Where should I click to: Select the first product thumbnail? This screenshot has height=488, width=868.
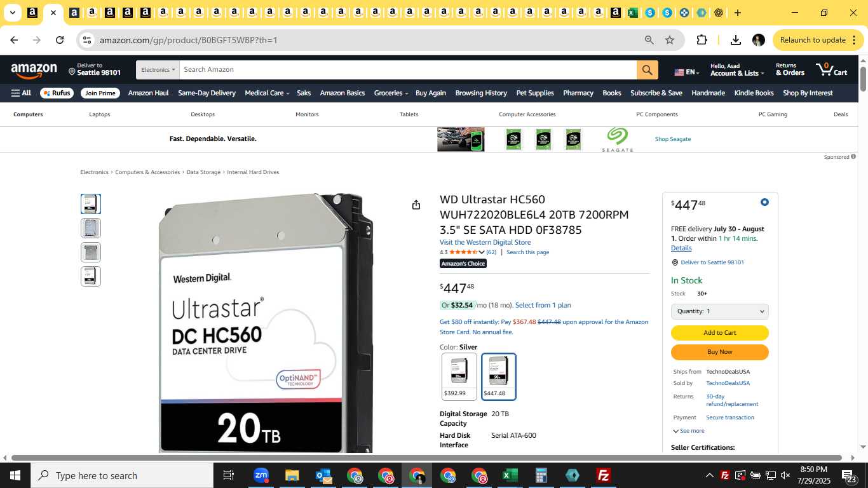91,204
